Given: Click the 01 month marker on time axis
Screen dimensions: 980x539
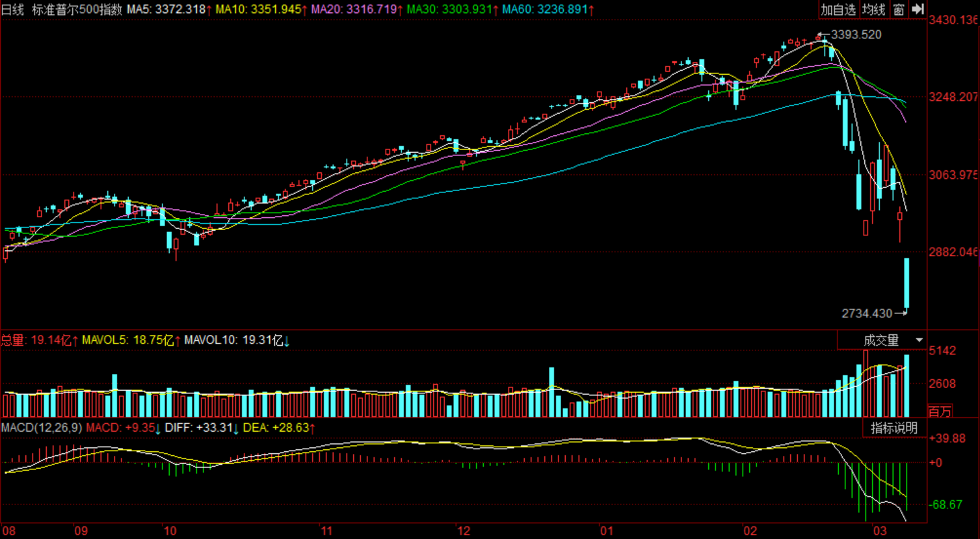Looking at the screenshot, I should 607,531.
